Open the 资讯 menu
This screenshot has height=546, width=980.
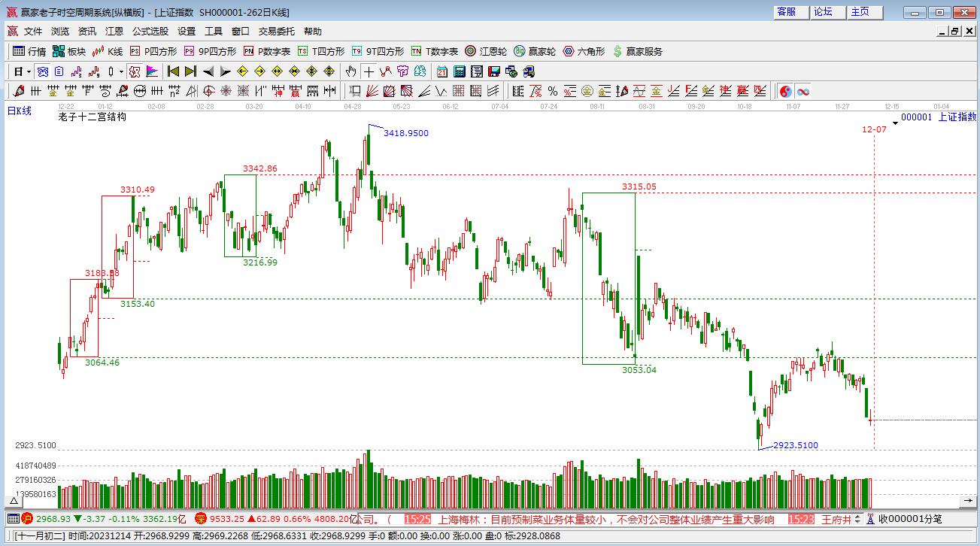coord(87,31)
